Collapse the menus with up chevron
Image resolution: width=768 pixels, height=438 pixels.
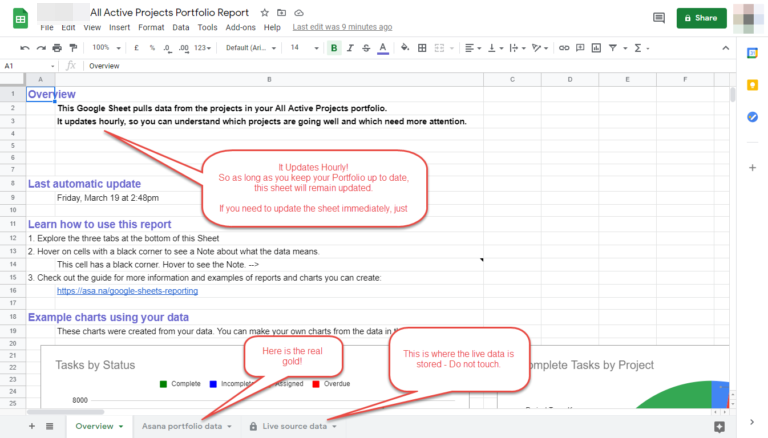[725, 48]
